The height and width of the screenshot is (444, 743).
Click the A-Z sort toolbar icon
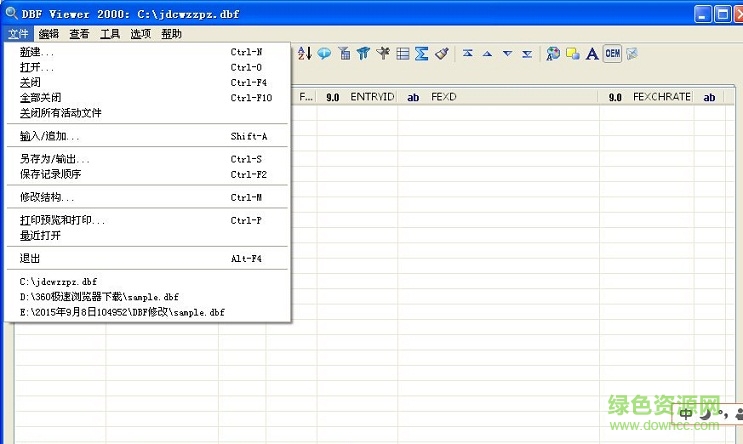[305, 54]
